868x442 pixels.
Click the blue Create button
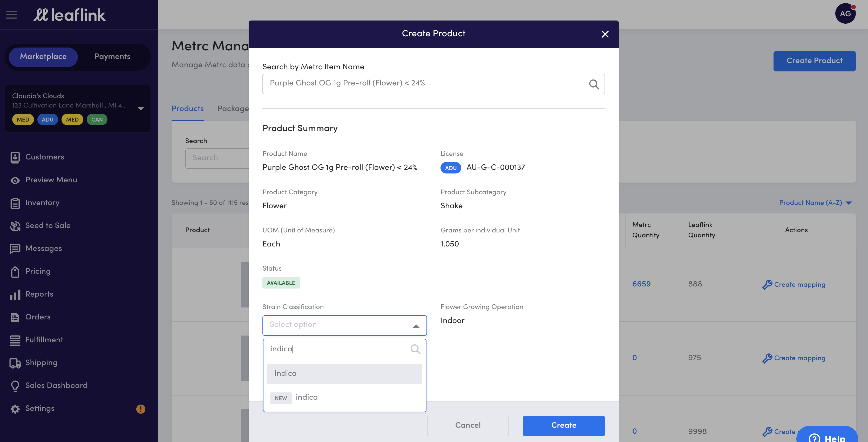click(x=563, y=425)
